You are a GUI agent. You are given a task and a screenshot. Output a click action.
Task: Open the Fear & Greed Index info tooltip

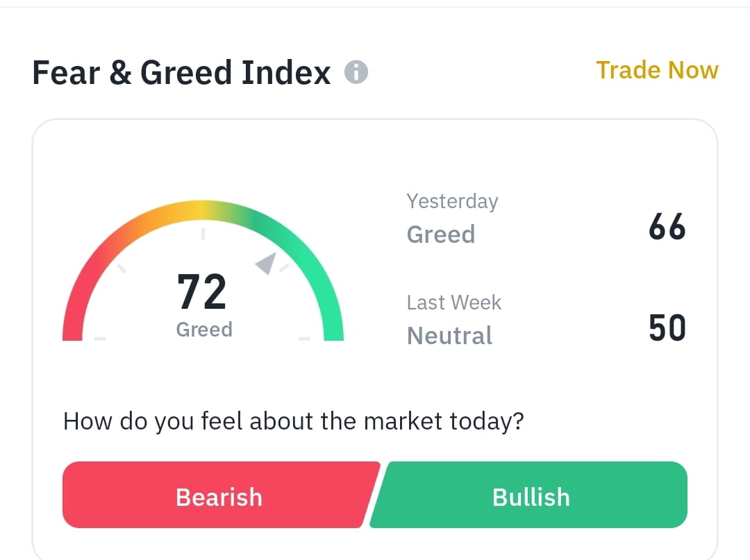(356, 71)
